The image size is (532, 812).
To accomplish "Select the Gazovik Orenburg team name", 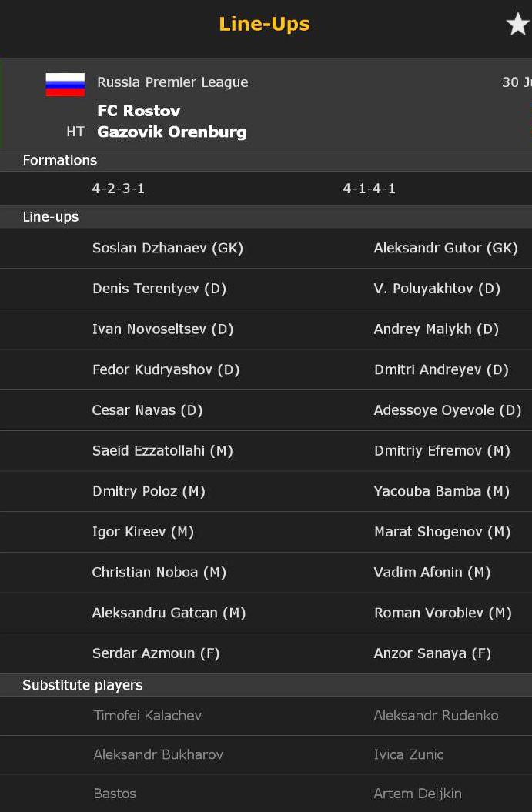I will [x=172, y=132].
